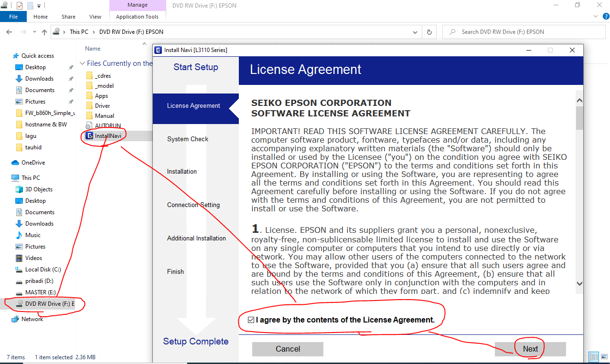Open pinned Documents under Quick access
Screen dimensions: 610x364
pos(40,90)
